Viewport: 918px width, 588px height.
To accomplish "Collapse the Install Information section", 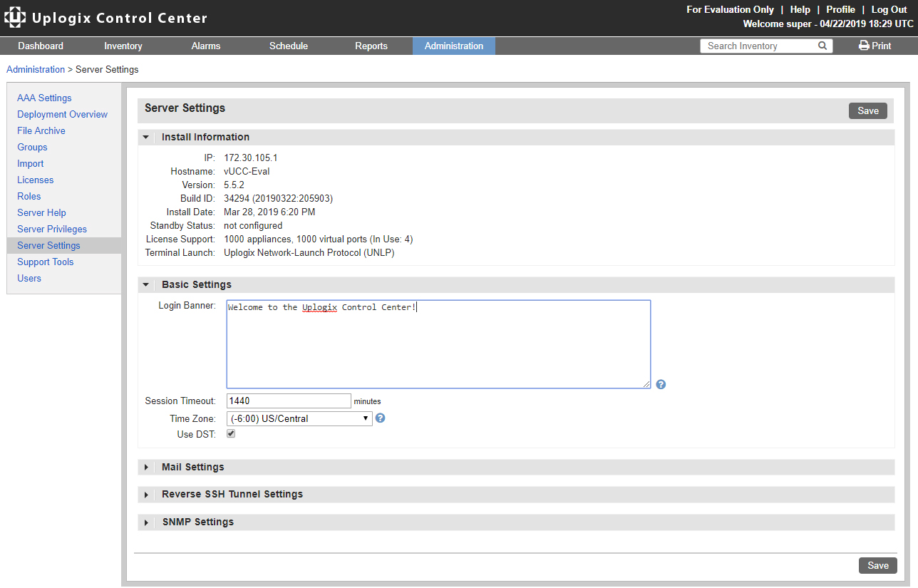I will [146, 137].
